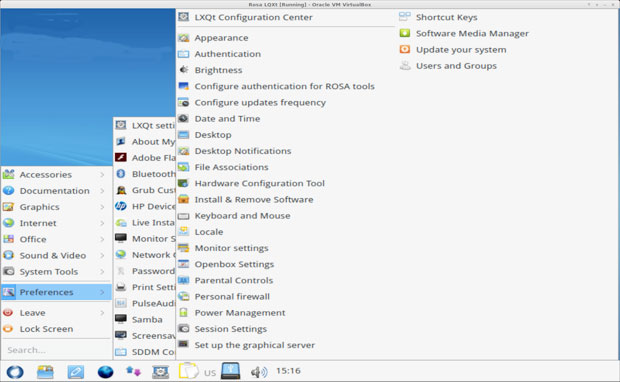Click the US keyboard layout indicator
The height and width of the screenshot is (382, 620).
tap(210, 373)
